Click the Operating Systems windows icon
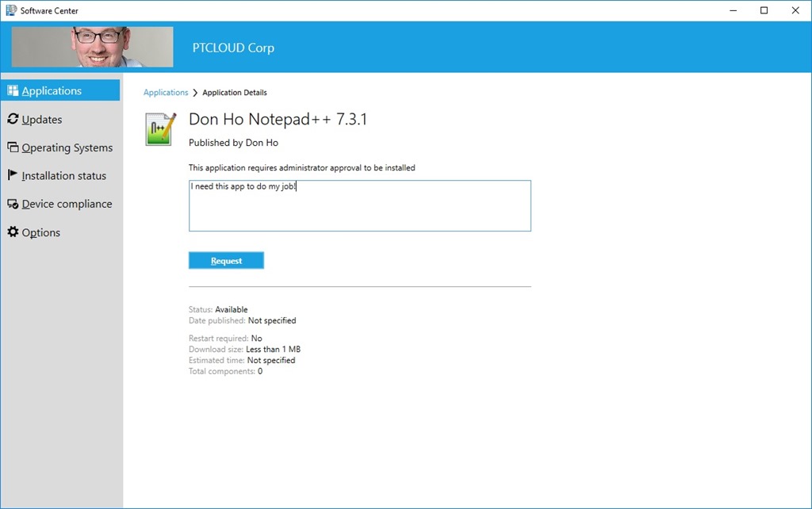 (13, 147)
